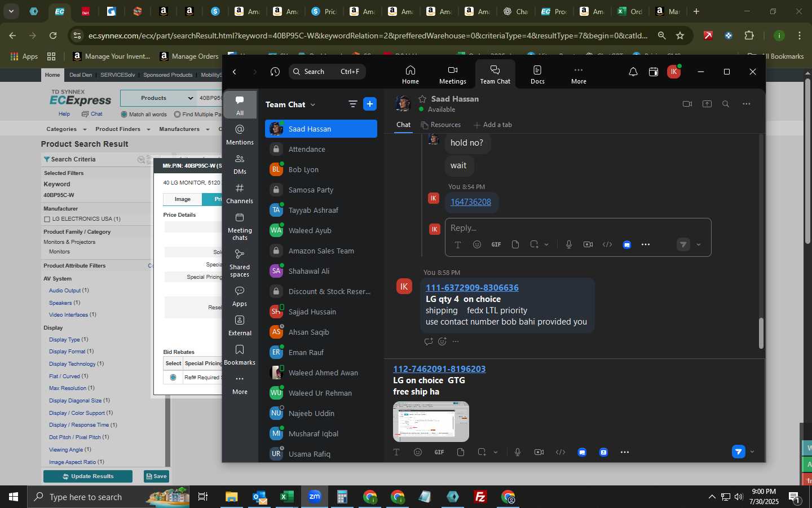Click the Zoom chat scrollbar
This screenshot has height=508, width=812.
761,333
